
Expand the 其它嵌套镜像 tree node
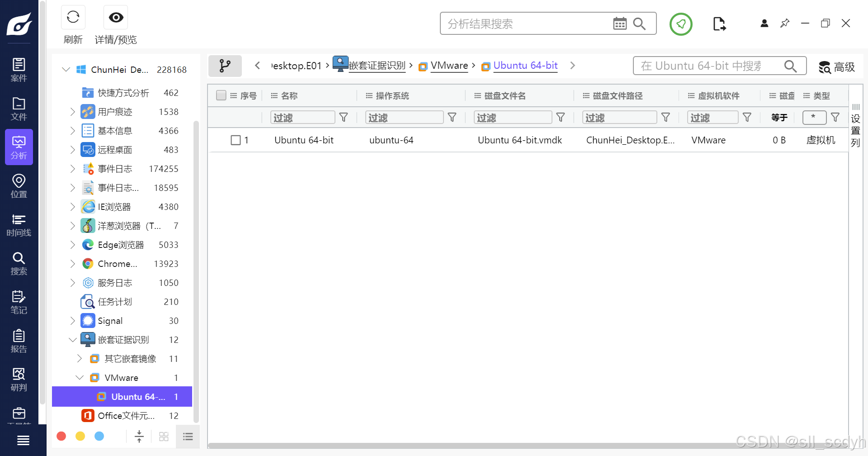(x=80, y=359)
